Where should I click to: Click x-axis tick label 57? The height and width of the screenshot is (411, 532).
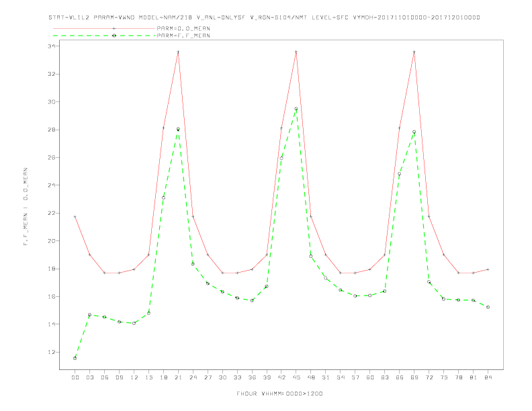point(355,377)
